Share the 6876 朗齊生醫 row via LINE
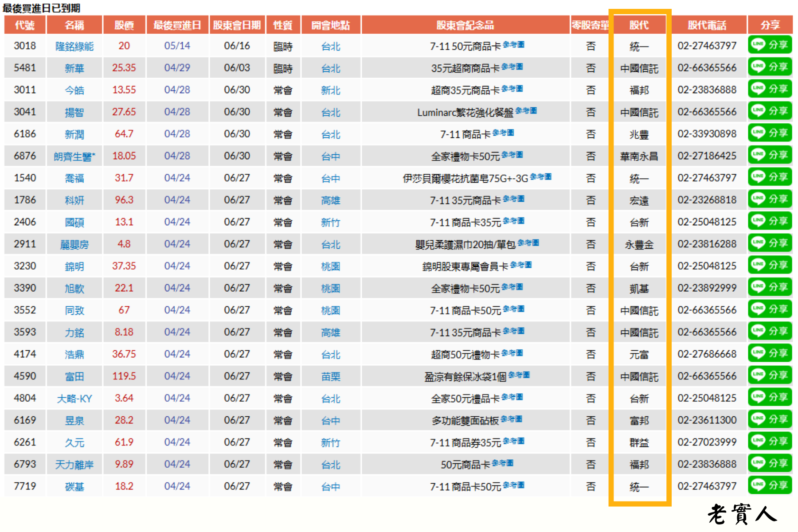The image size is (798, 532). tap(770, 155)
